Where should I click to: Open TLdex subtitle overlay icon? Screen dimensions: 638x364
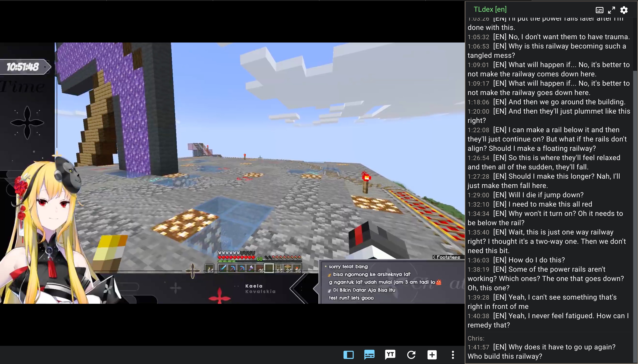599,10
